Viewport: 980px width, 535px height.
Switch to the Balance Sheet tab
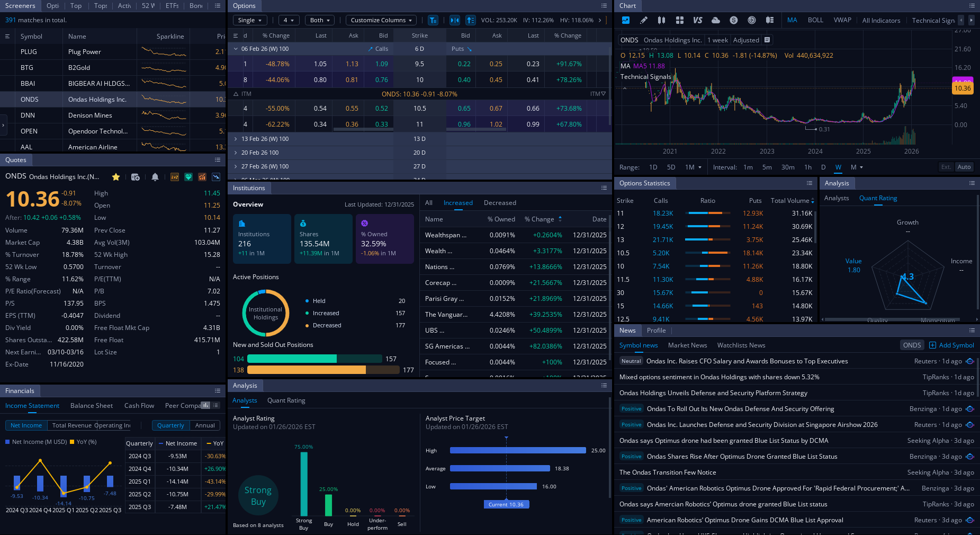click(92, 406)
